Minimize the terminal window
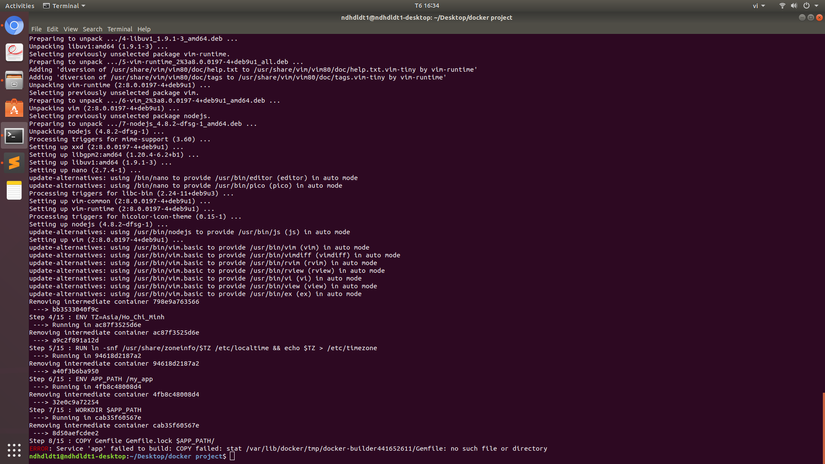The width and height of the screenshot is (825, 464). [x=802, y=17]
